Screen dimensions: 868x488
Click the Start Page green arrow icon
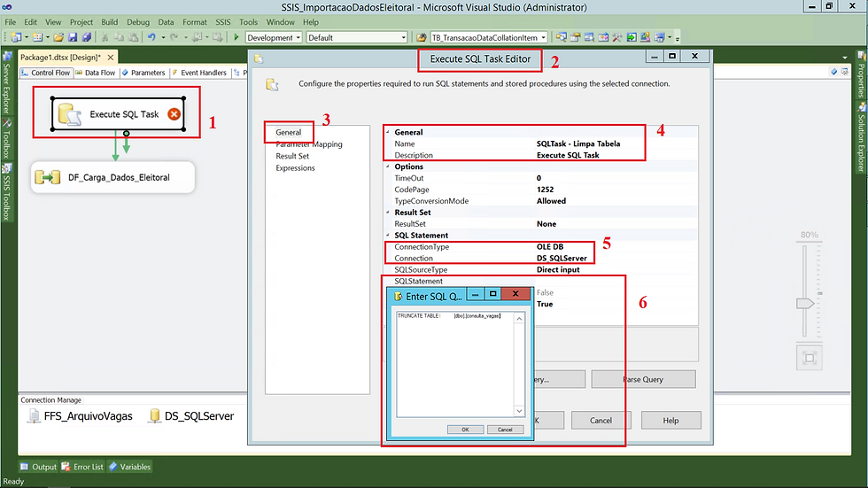click(631, 37)
